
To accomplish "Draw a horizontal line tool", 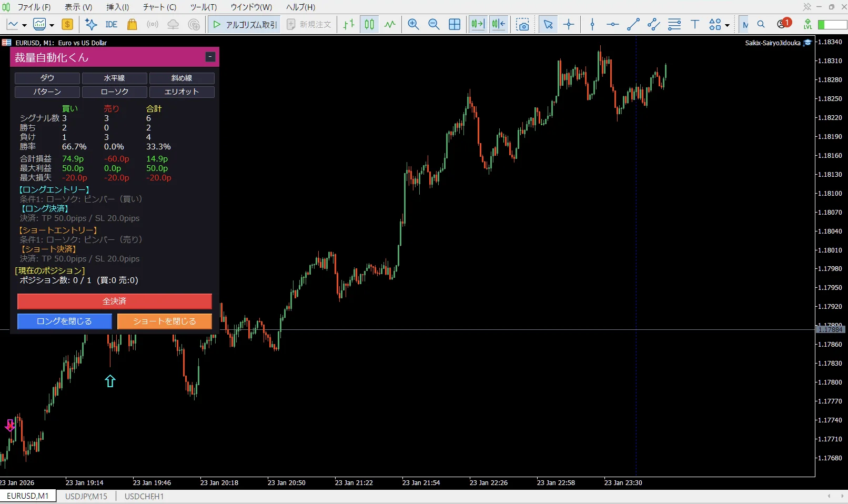I will (613, 24).
